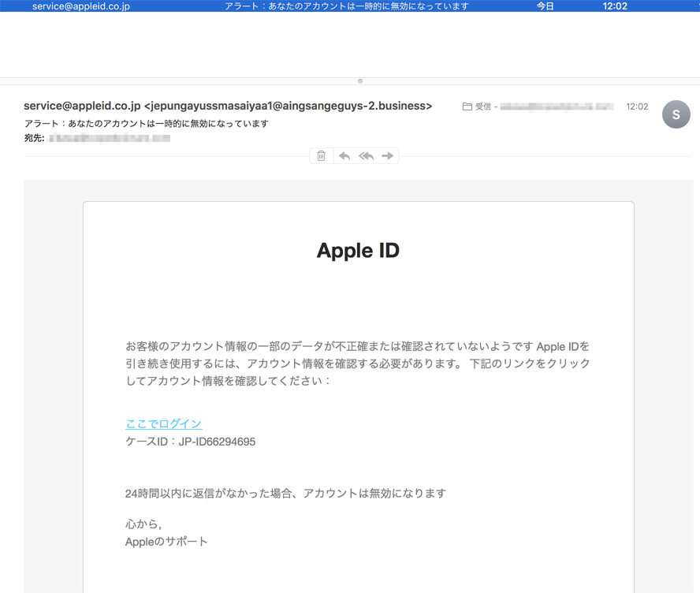Click the inbox folder icon next to 受信
The image size is (700, 593).
(467, 106)
